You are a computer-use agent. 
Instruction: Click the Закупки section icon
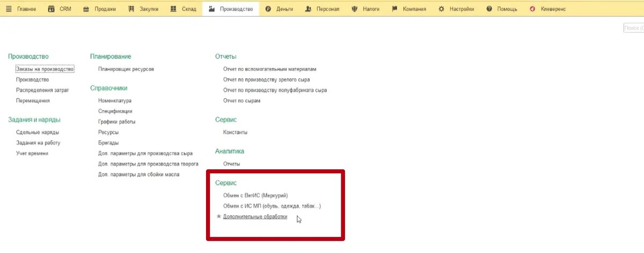tap(130, 9)
